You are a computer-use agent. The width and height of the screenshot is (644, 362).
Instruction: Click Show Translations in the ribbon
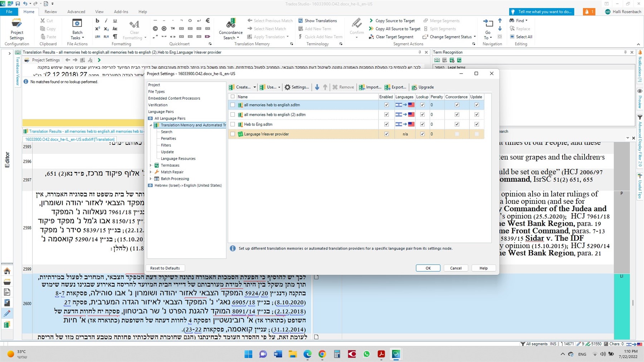click(317, 21)
